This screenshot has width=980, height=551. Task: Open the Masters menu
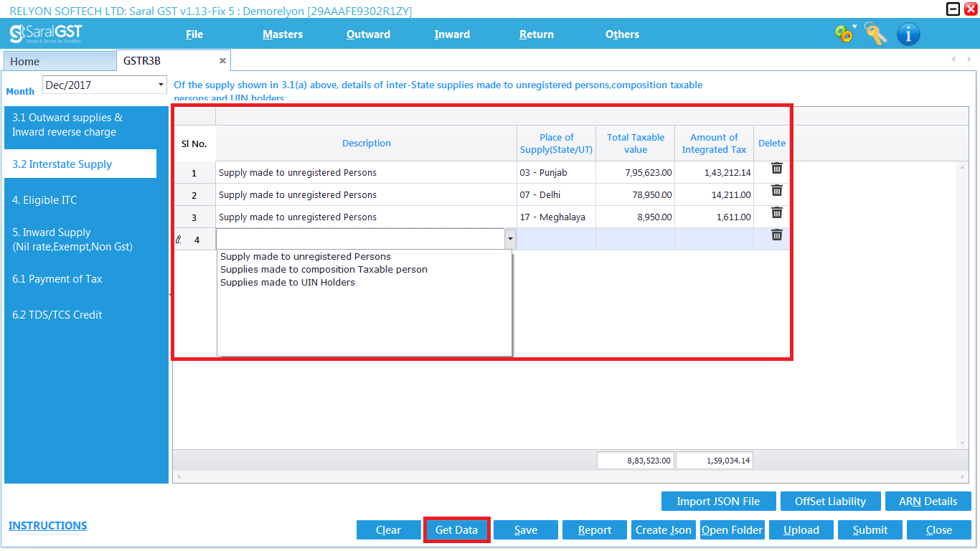coord(283,34)
